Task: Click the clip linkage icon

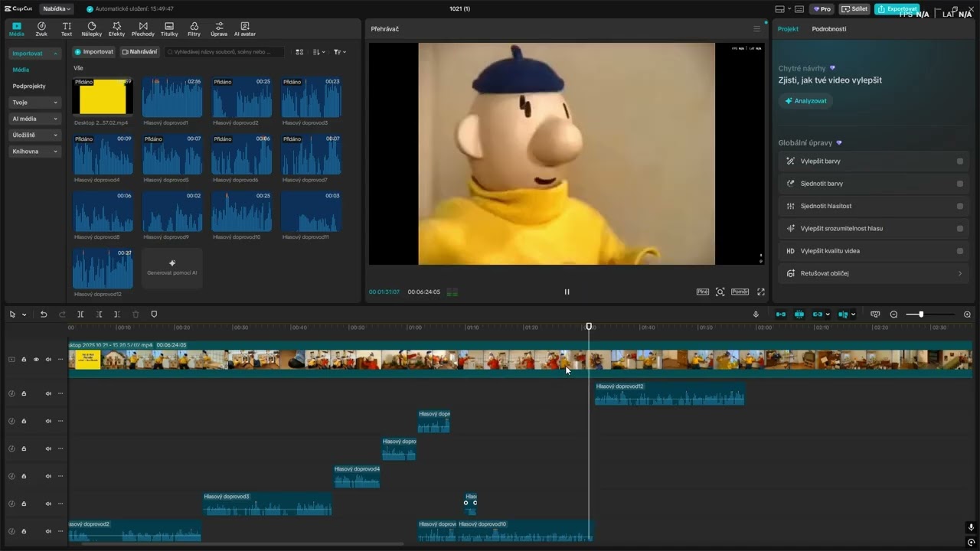Action: point(818,315)
